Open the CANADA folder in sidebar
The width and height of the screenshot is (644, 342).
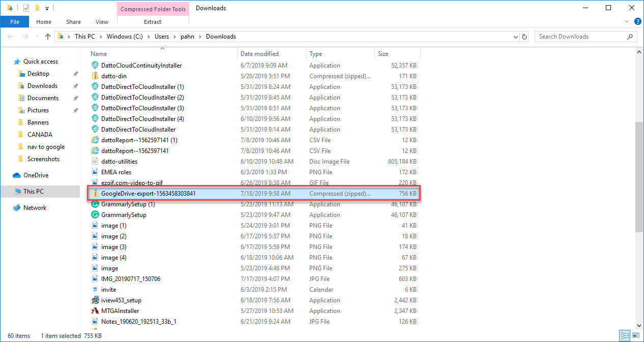tap(40, 135)
